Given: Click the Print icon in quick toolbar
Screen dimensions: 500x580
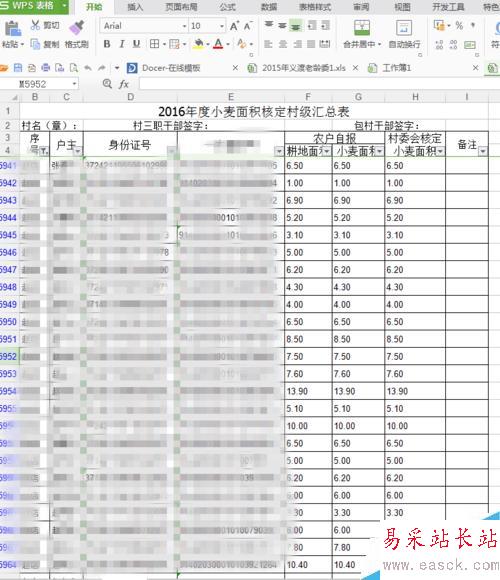Looking at the screenshot, I should 45,68.
